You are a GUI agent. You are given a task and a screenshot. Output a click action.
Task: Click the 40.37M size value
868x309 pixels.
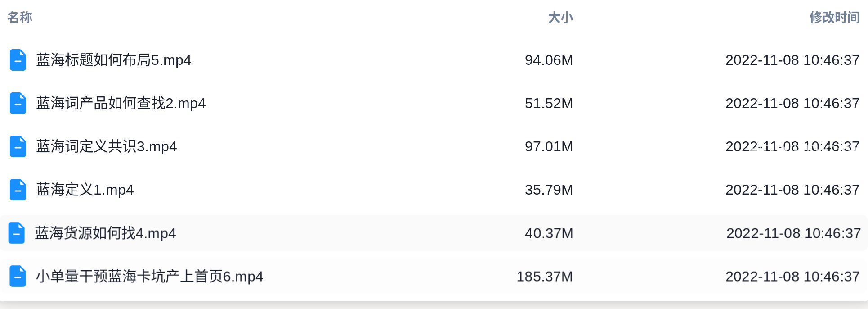point(549,233)
